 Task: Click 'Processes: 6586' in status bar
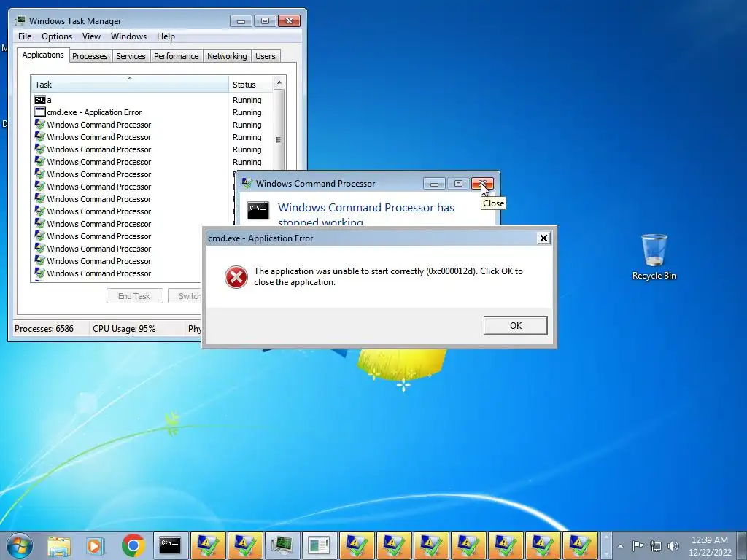[44, 329]
